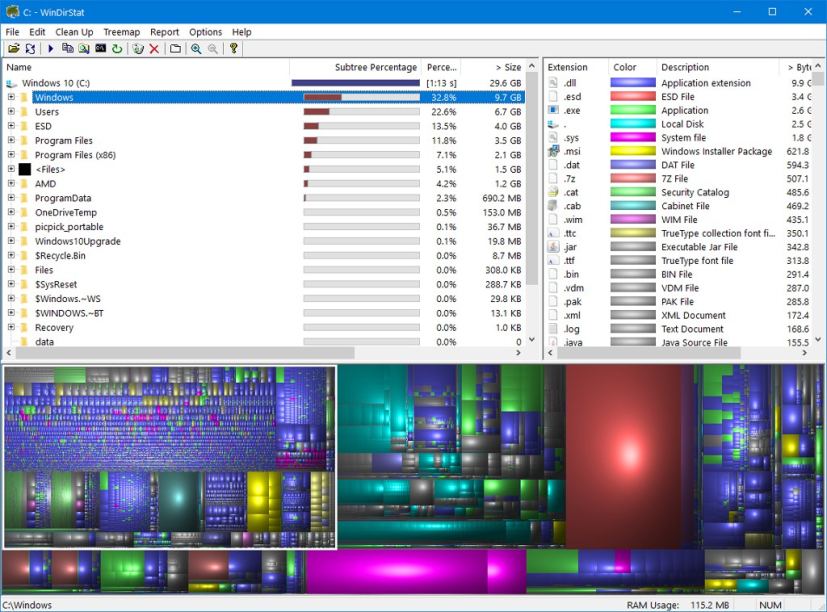Resume scan with the blue play arrow
The image size is (827, 612).
pyautogui.click(x=52, y=49)
